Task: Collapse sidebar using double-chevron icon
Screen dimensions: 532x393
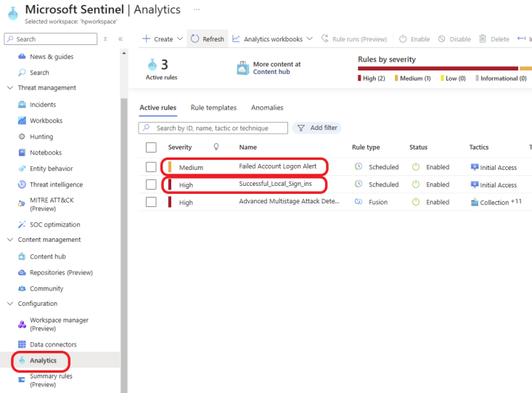Action: coord(120,39)
